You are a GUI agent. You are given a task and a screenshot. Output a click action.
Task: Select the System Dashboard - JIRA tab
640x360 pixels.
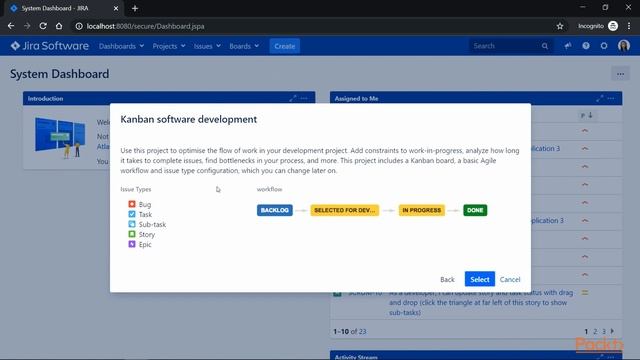pyautogui.click(x=64, y=8)
